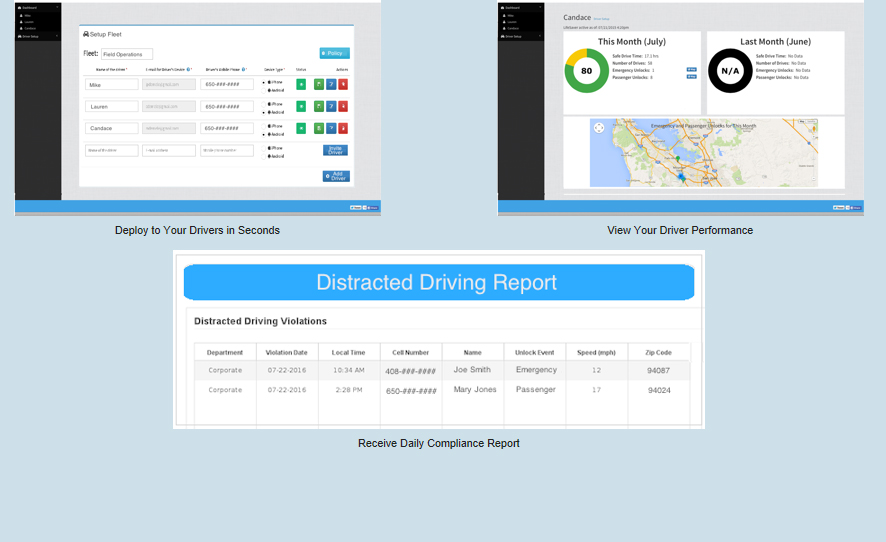Click the Policy button

(x=335, y=53)
